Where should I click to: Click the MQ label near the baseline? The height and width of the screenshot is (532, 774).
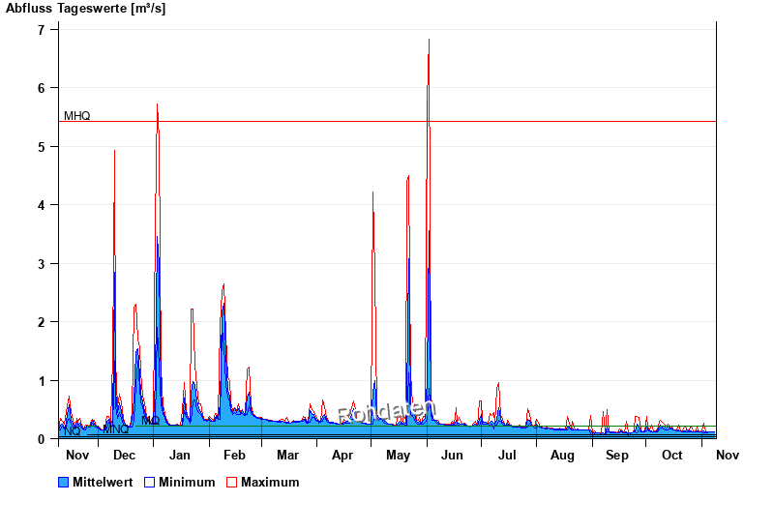[150, 421]
